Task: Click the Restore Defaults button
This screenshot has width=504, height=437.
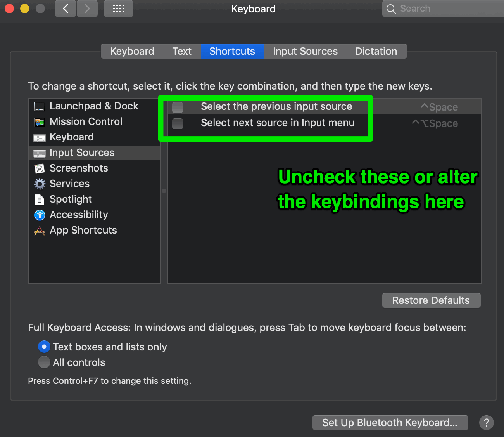Action: pyautogui.click(x=431, y=300)
